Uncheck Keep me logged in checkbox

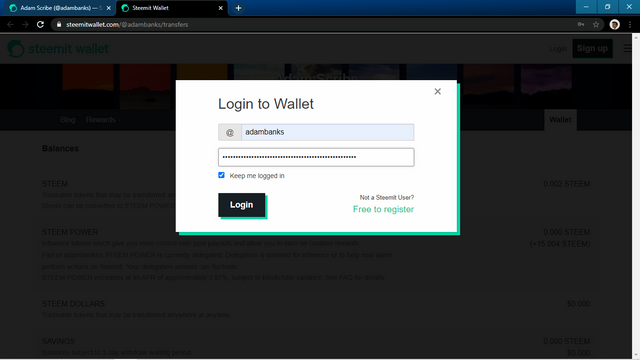coord(221,175)
